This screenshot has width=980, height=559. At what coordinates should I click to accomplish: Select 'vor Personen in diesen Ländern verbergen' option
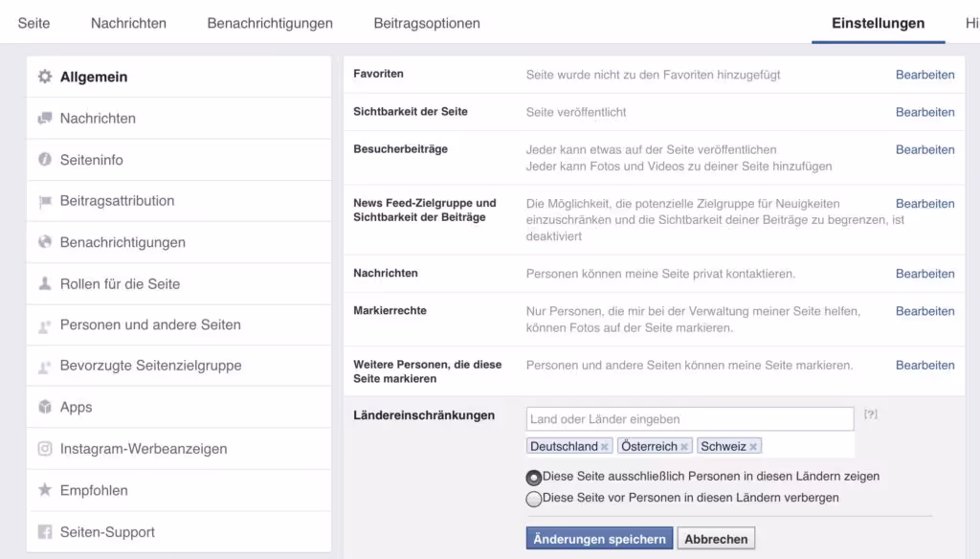pos(533,499)
